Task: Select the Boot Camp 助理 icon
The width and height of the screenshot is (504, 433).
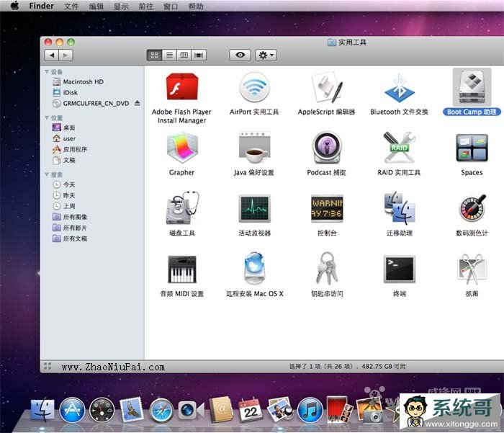Action: (472, 87)
